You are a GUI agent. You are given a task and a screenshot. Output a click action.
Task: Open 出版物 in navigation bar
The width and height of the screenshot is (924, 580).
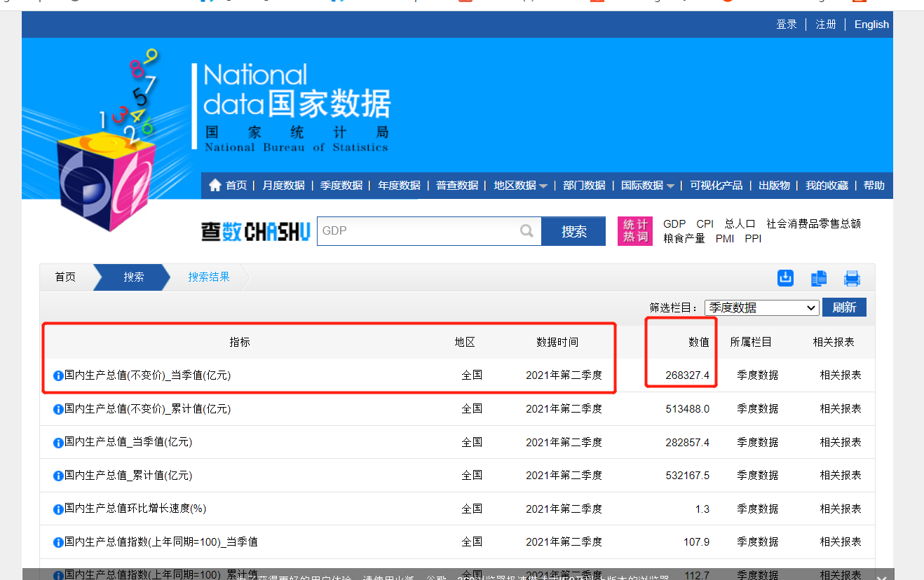click(x=774, y=186)
